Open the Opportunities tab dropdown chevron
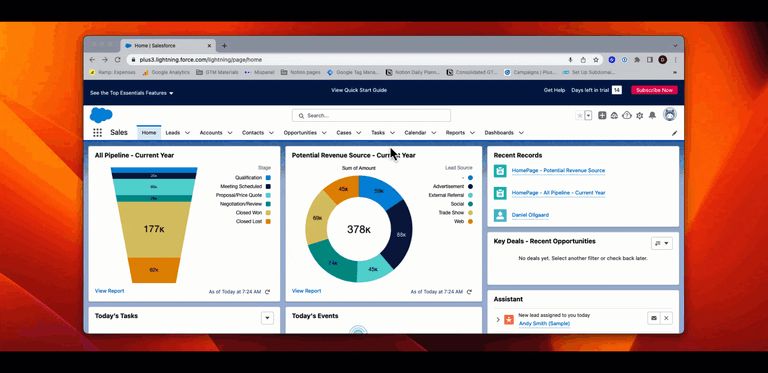Screen dimensions: 768x373 coord(324,133)
